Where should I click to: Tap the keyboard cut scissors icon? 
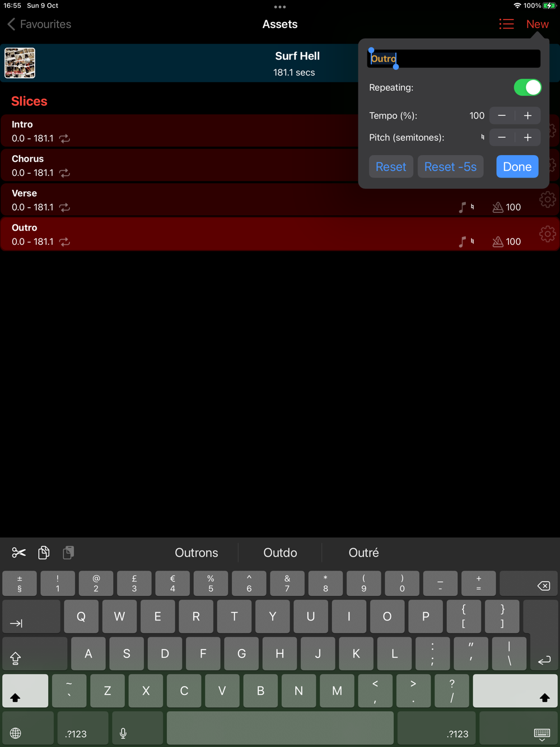point(18,553)
